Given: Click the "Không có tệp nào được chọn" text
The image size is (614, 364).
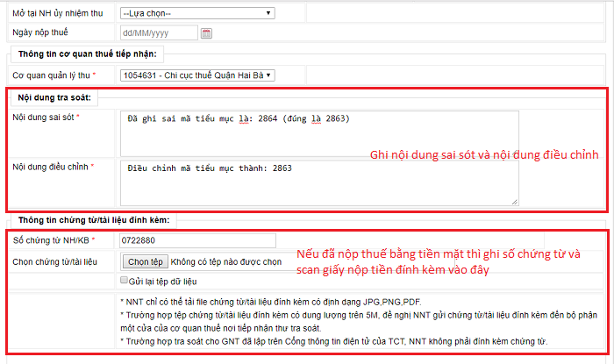Looking at the screenshot, I should coord(226,261).
